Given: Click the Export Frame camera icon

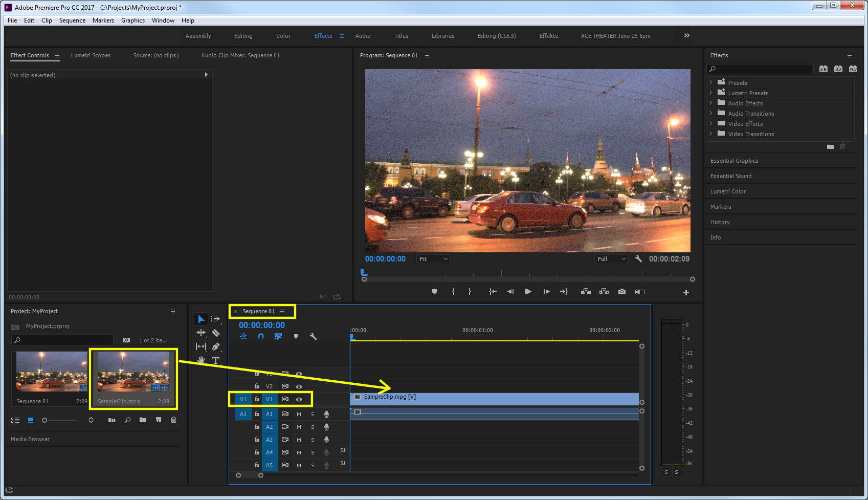Looking at the screenshot, I should (621, 291).
